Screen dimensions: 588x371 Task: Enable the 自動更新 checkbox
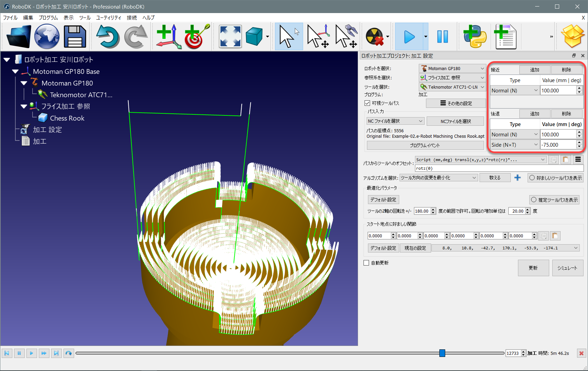tap(366, 263)
